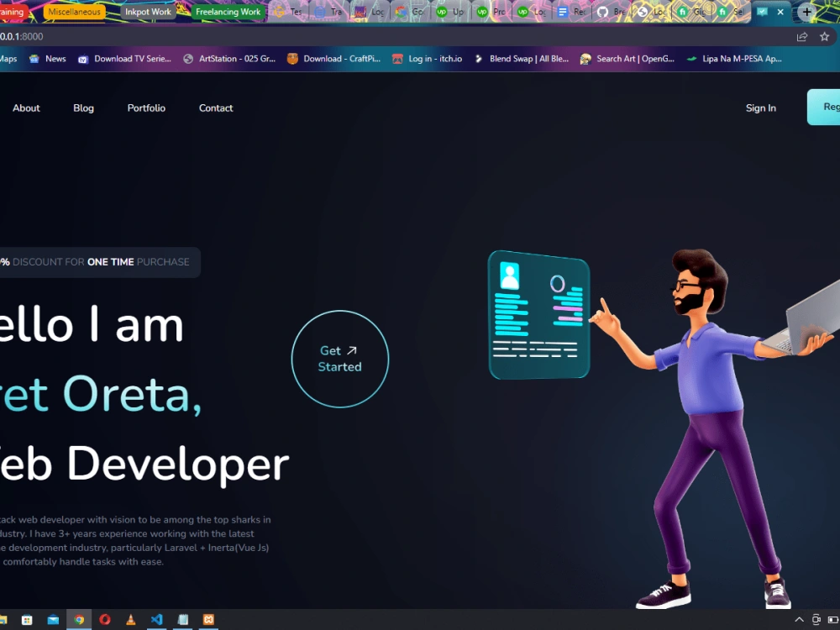Screen dimensions: 840x630
Task: Click the teal 'et Oreta,' name text
Action: [x=101, y=395]
